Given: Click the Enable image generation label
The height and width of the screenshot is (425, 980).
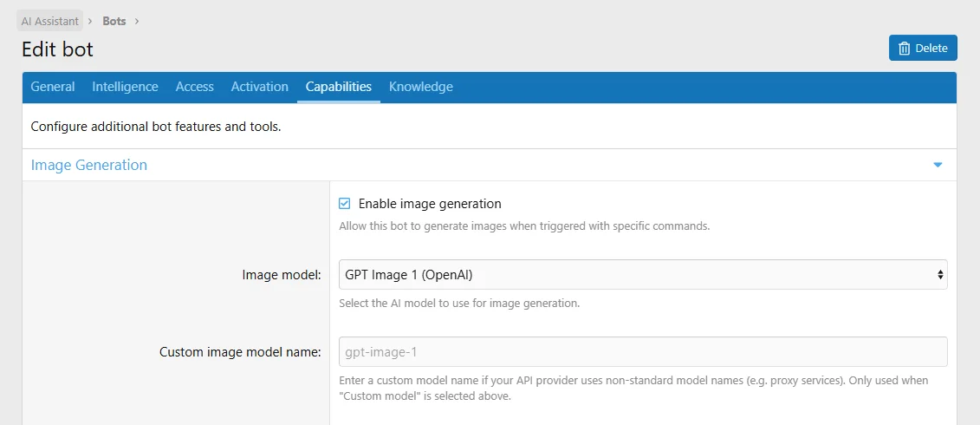Looking at the screenshot, I should pos(430,204).
